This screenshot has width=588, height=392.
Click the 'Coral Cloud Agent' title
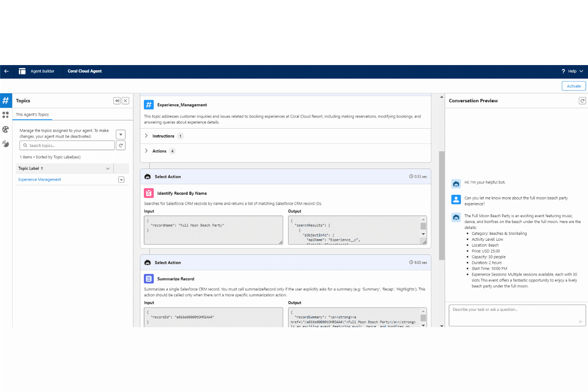85,71
